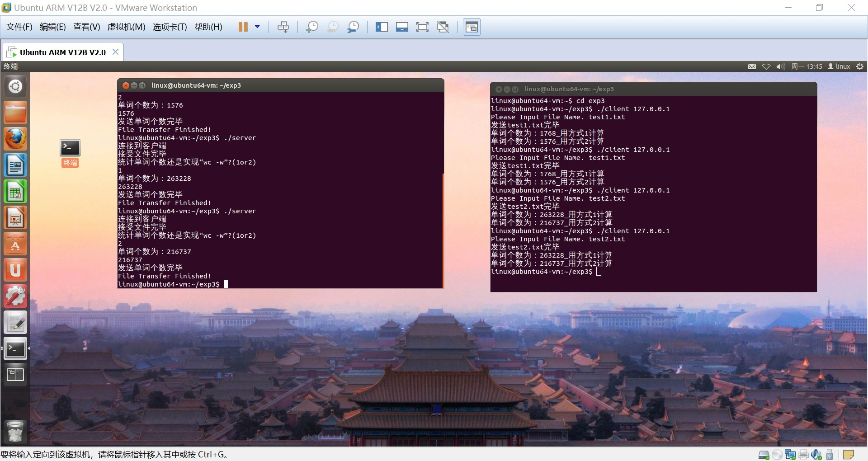This screenshot has height=461, width=868.
Task: Take a snapshot of the VM
Action: (312, 27)
